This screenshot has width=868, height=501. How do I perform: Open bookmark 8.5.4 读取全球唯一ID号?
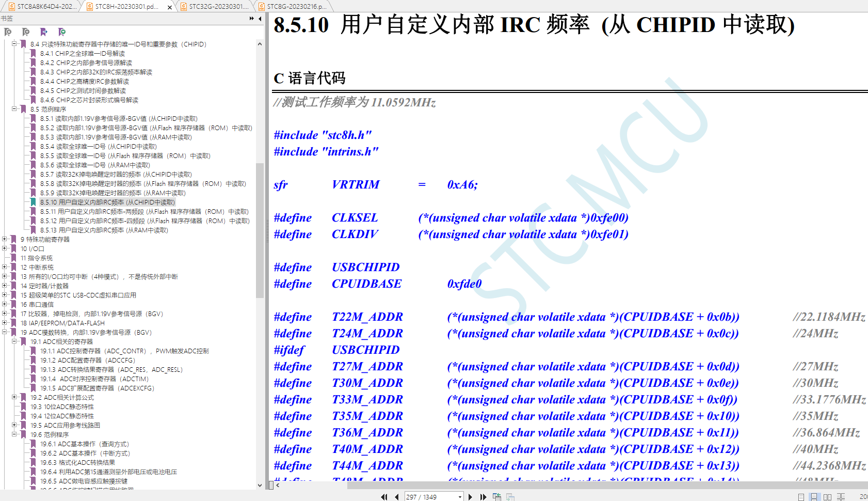(98, 147)
